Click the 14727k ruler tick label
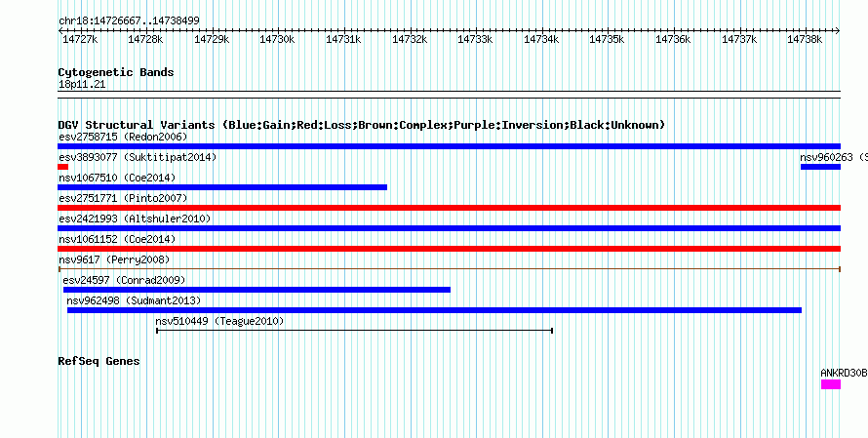This screenshot has width=868, height=438. 81,39
